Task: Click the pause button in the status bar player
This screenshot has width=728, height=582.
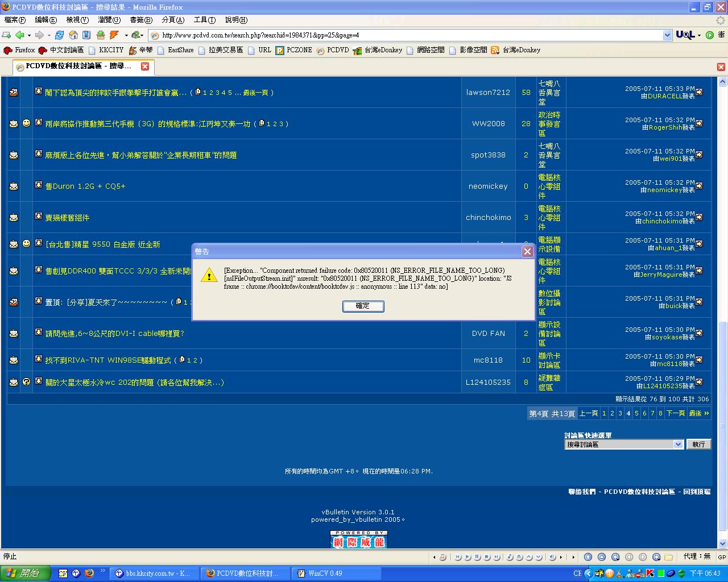Action: pyautogui.click(x=478, y=557)
